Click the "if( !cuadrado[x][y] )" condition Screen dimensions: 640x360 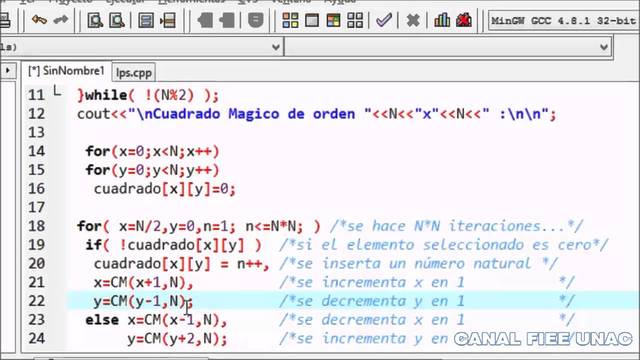tap(173, 245)
